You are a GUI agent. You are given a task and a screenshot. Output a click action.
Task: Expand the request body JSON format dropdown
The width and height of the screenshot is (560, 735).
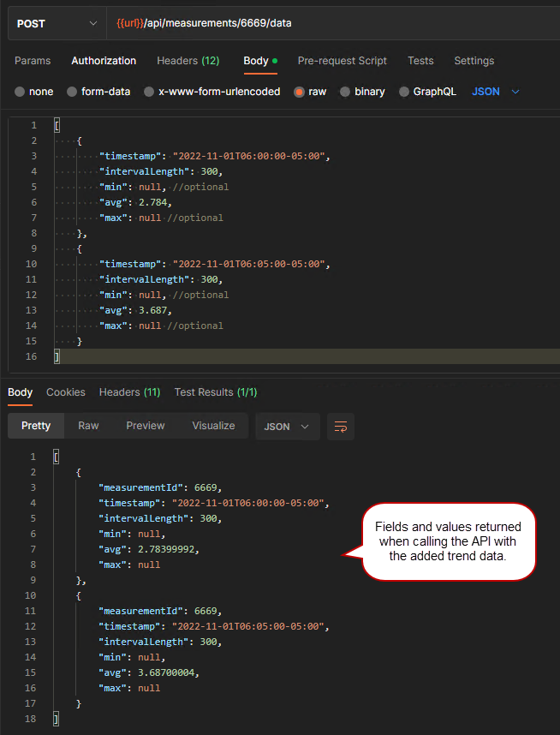(x=496, y=92)
